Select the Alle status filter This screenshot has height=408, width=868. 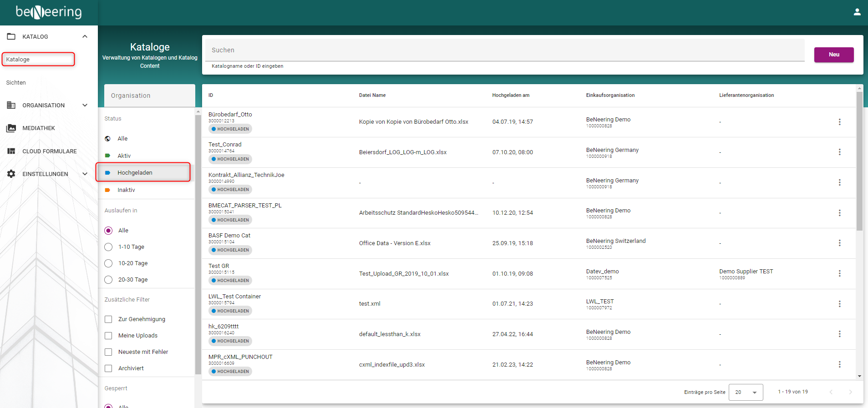pos(122,139)
